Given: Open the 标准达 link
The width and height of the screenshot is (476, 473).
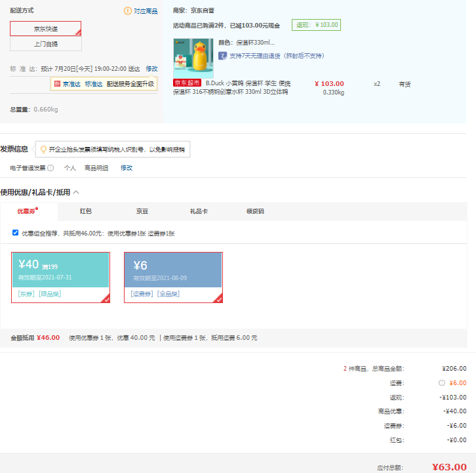Looking at the screenshot, I should 94,84.
